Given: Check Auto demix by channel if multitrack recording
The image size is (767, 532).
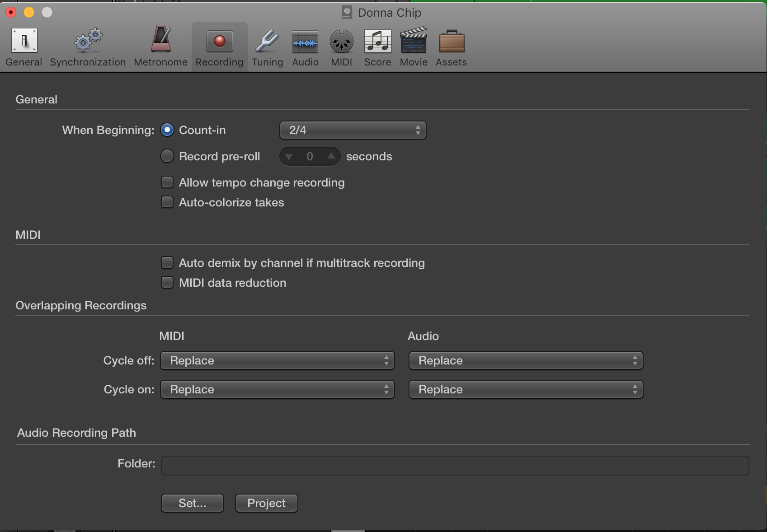Looking at the screenshot, I should (167, 262).
